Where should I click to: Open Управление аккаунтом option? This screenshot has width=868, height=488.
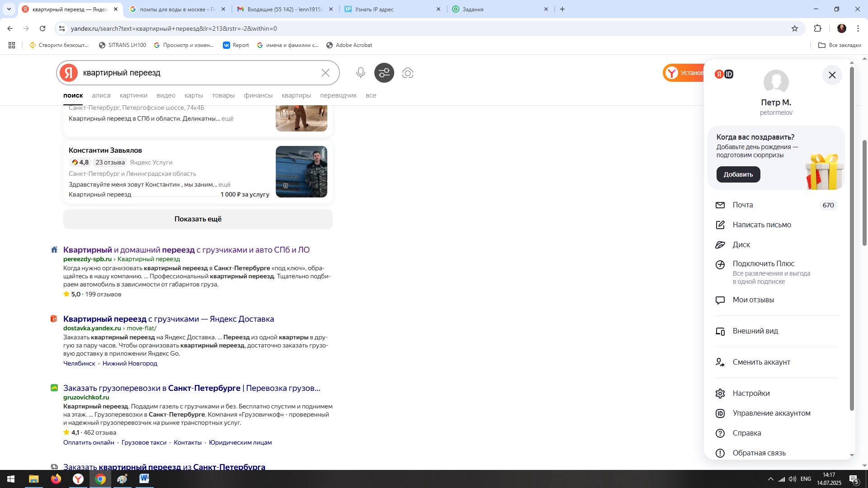point(776,413)
